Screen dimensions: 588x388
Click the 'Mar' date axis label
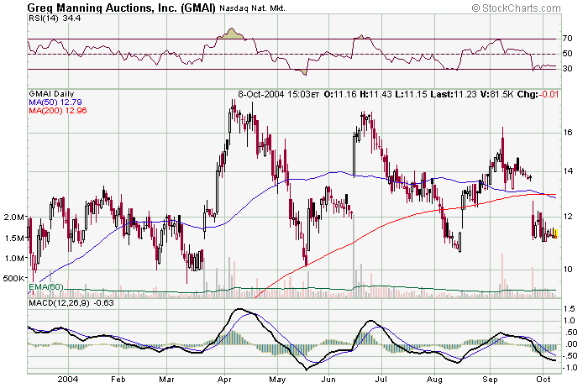[166, 379]
